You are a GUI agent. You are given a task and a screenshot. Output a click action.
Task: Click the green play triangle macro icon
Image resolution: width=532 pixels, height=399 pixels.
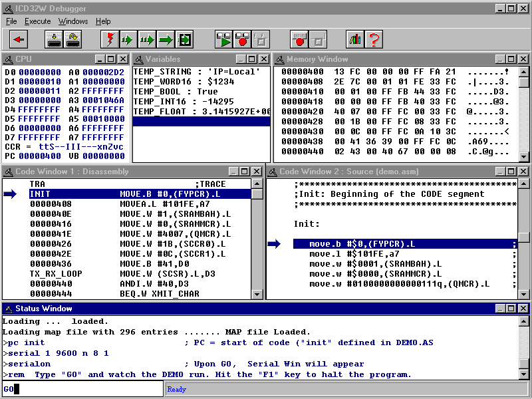pyautogui.click(x=223, y=39)
